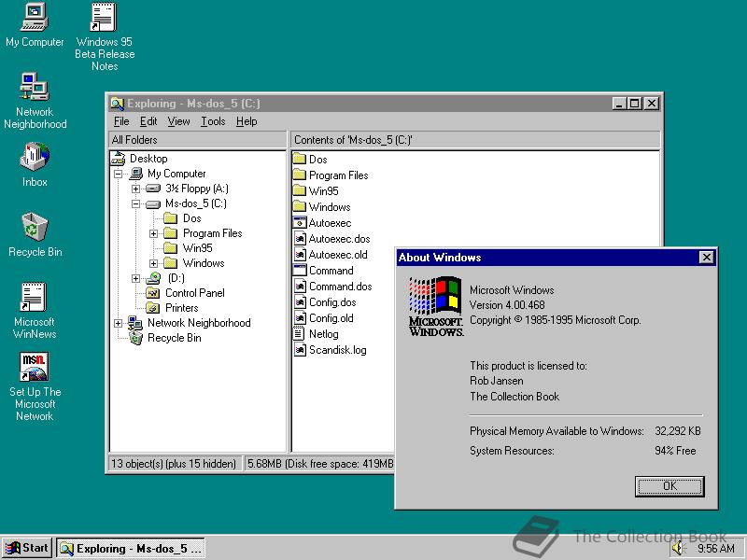Expand the Program Files tree folder
The height and width of the screenshot is (560, 747).
(153, 233)
